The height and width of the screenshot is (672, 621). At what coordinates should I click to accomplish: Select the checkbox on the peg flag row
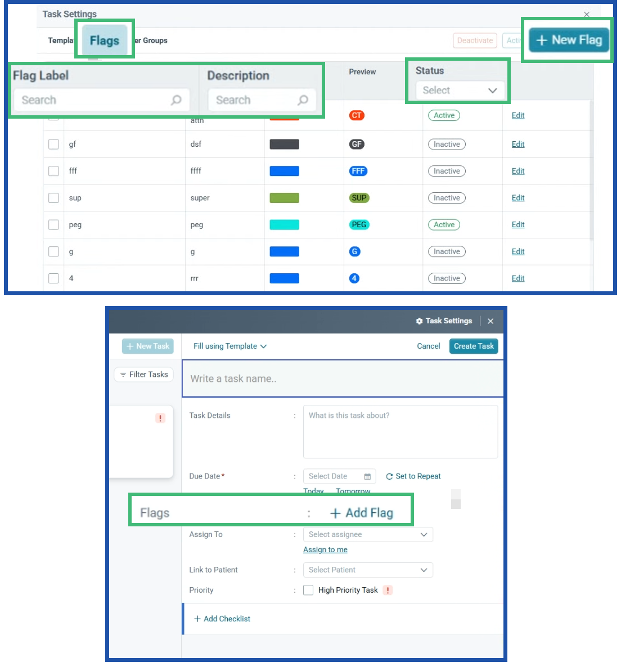pos(53,224)
